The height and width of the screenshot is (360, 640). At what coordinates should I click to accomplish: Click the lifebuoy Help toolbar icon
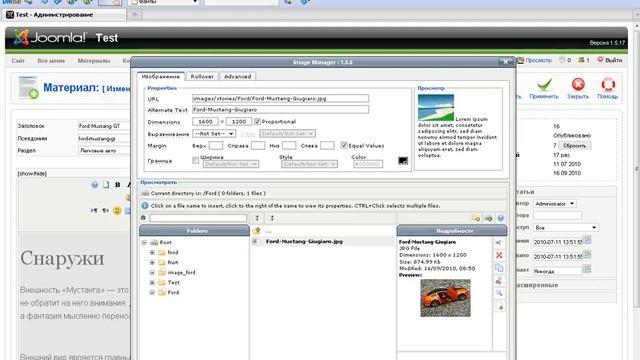[x=608, y=84]
